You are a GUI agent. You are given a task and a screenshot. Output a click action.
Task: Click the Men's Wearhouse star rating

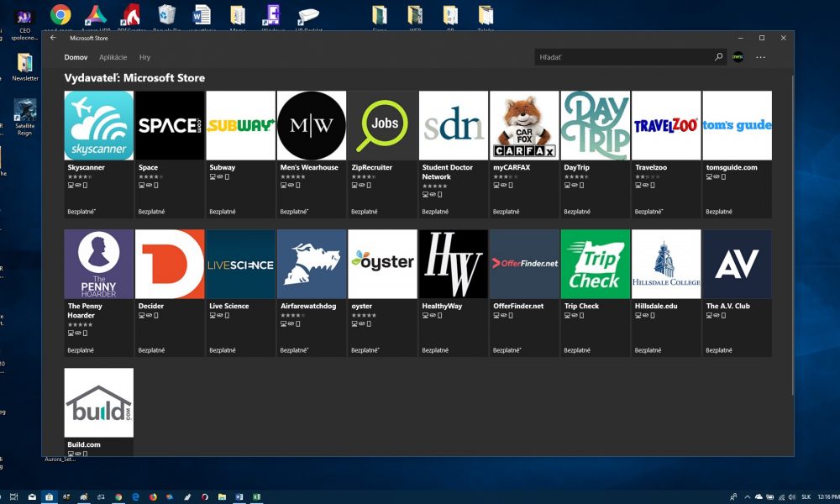[x=292, y=176]
